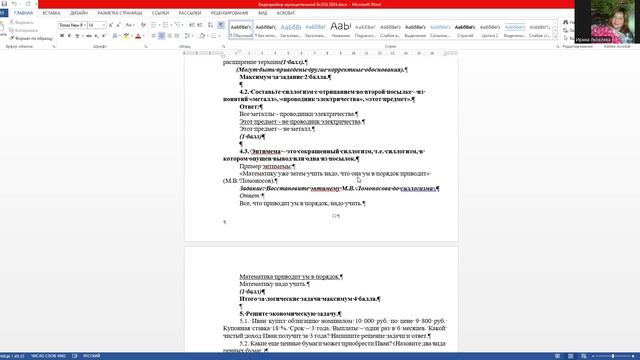Apply numbered list
This screenshot has width=640, height=360.
click(x=167, y=25)
